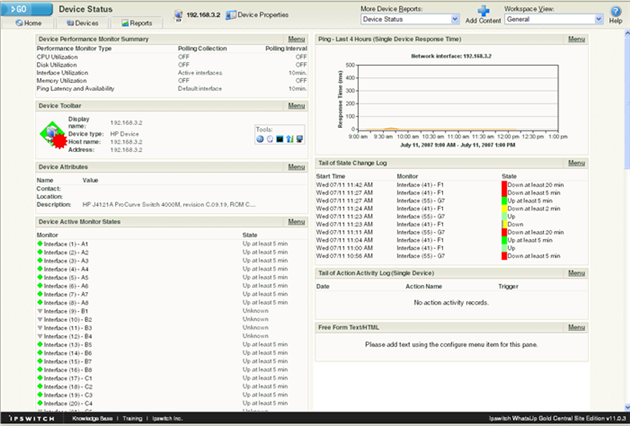
Task: Switch to the Devices tab
Action: 82,23
